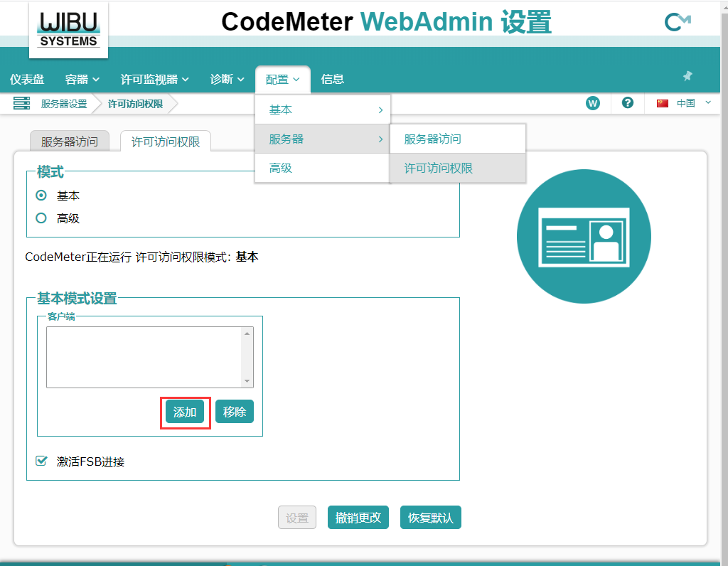728x566 pixels.
Task: Click the client list scroll-down arrow
Action: pos(247,380)
